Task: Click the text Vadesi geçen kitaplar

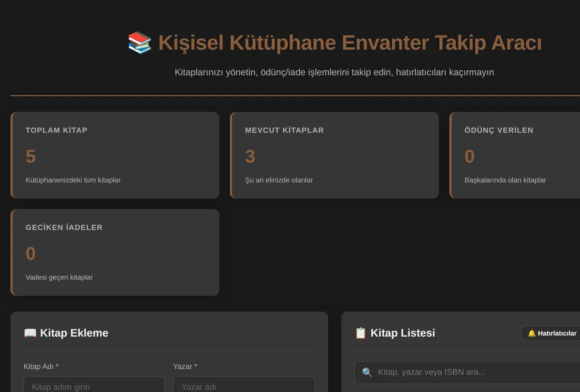Action: click(x=59, y=277)
